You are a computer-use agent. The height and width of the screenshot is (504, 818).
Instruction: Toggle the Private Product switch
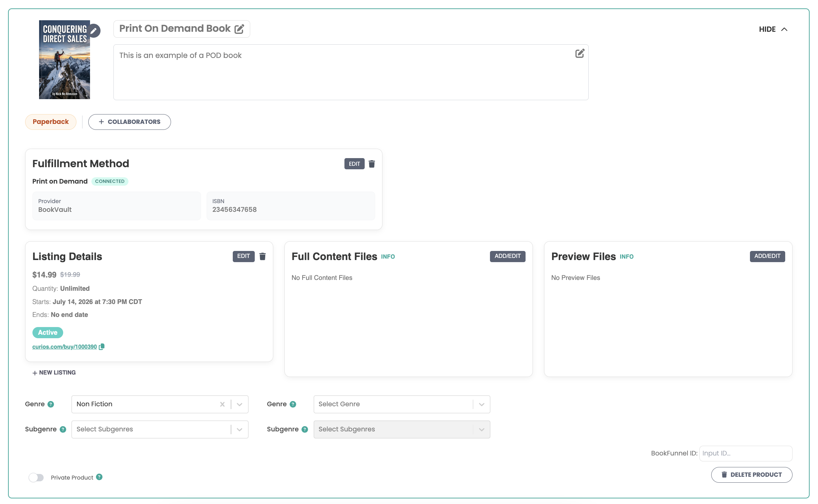pos(36,477)
